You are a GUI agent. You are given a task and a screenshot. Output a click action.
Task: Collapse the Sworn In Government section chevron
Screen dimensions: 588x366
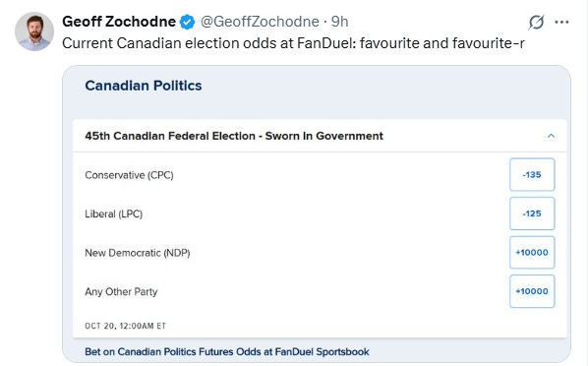(x=551, y=136)
